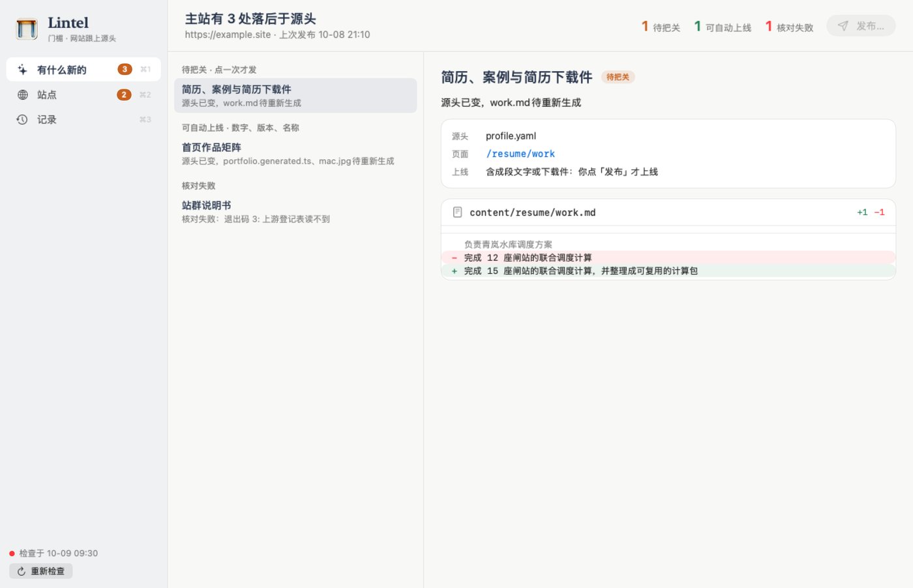Click the https://example.site URL text

[x=228, y=35]
